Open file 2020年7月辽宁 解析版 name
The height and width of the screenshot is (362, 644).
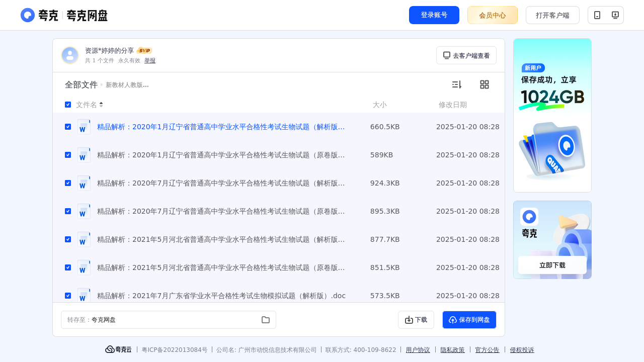pyautogui.click(x=221, y=183)
